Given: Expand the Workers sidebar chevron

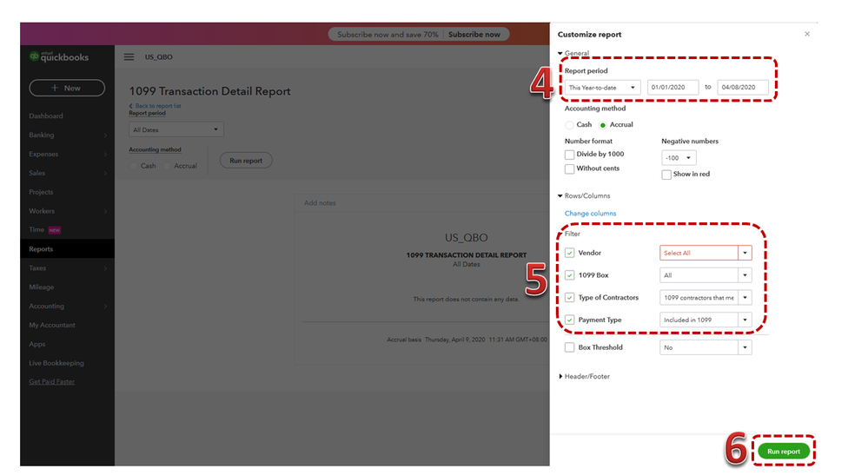Looking at the screenshot, I should point(105,211).
